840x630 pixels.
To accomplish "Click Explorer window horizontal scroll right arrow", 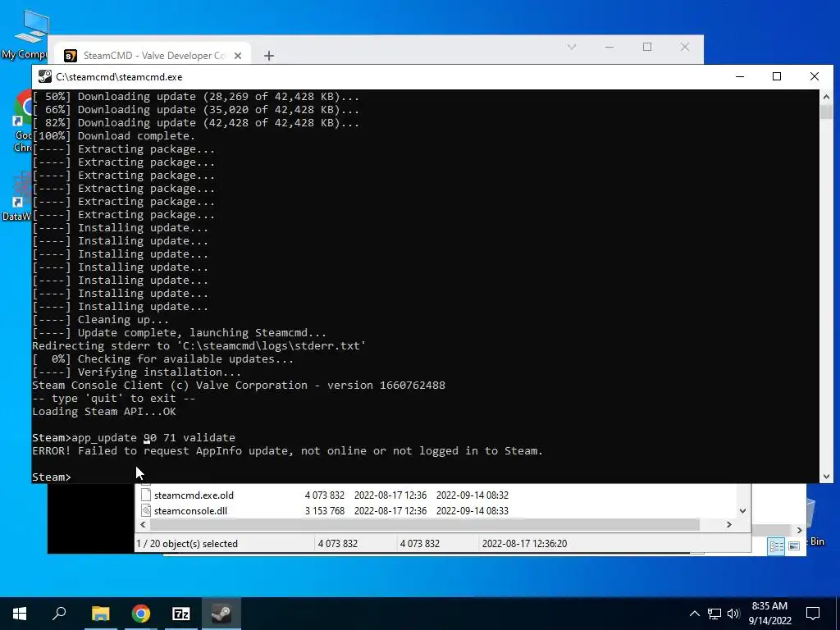I will 799,531.
